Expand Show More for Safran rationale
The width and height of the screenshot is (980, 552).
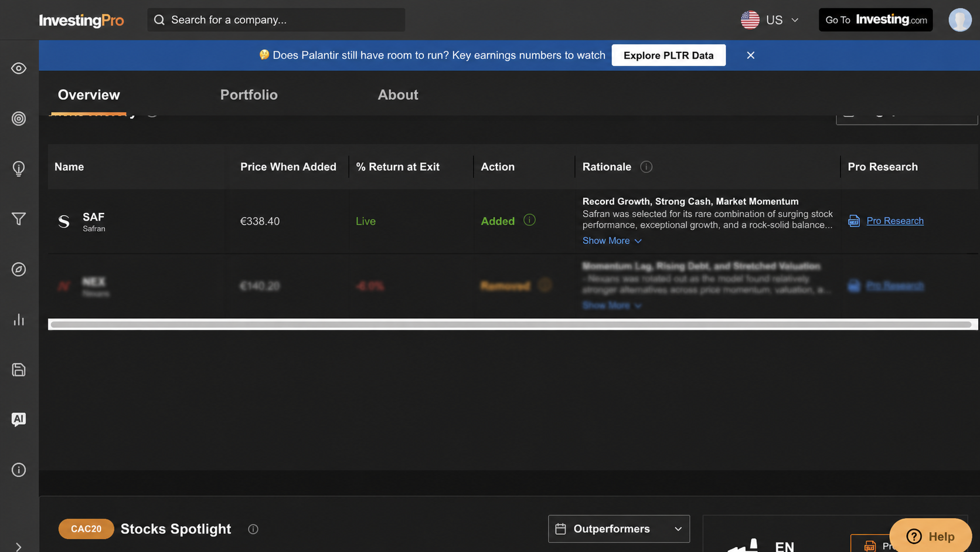click(612, 241)
